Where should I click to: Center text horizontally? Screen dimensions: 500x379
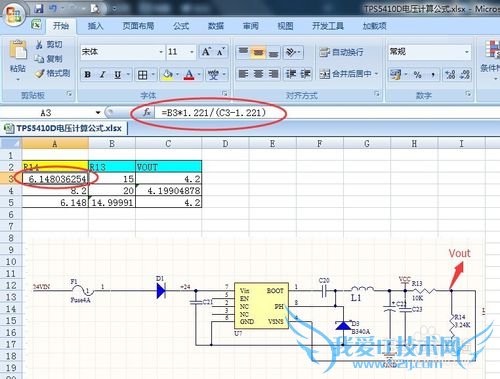259,74
